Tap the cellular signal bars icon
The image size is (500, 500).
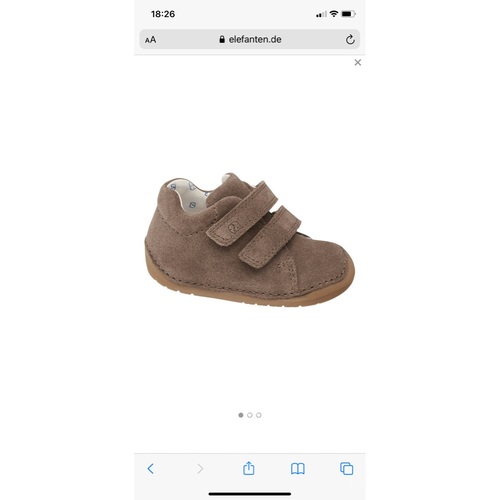tap(321, 14)
